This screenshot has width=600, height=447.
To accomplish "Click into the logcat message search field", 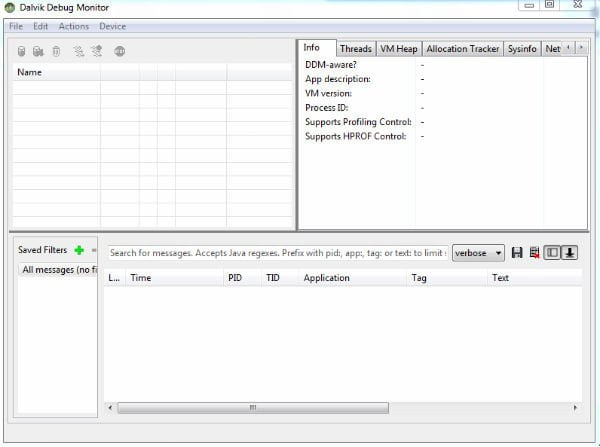I will pos(278,253).
